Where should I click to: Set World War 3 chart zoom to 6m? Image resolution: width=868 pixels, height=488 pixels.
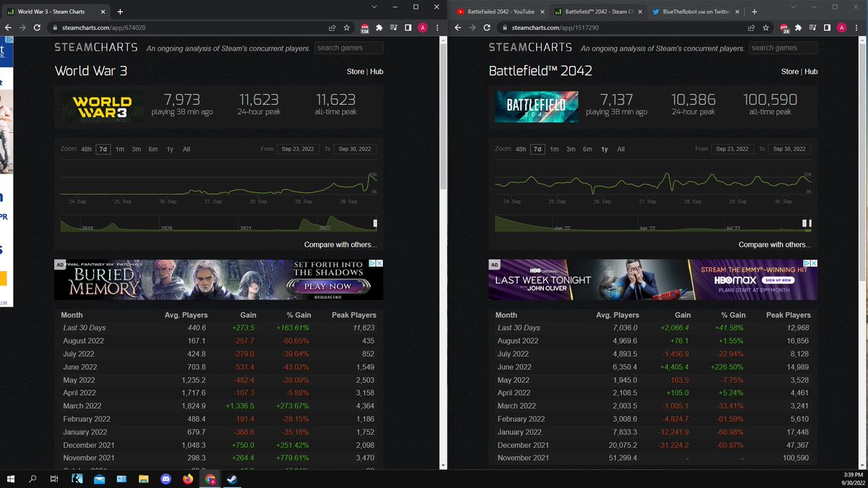point(153,149)
